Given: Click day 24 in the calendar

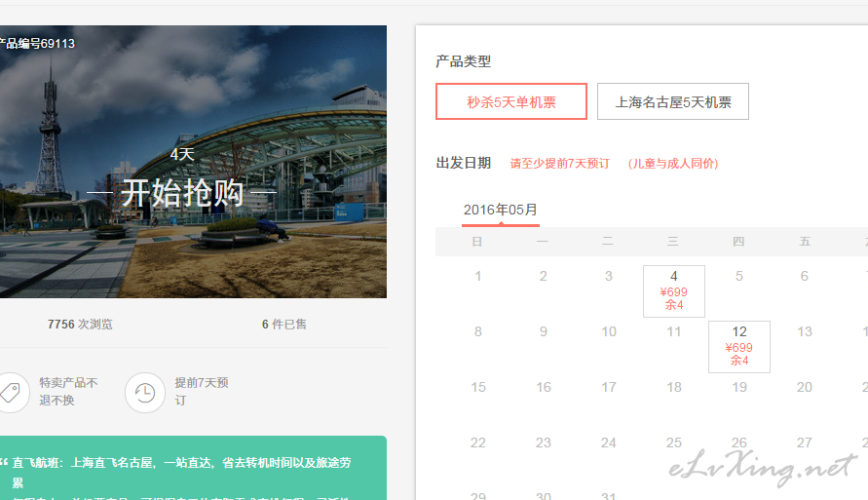Looking at the screenshot, I should pyautogui.click(x=609, y=442).
